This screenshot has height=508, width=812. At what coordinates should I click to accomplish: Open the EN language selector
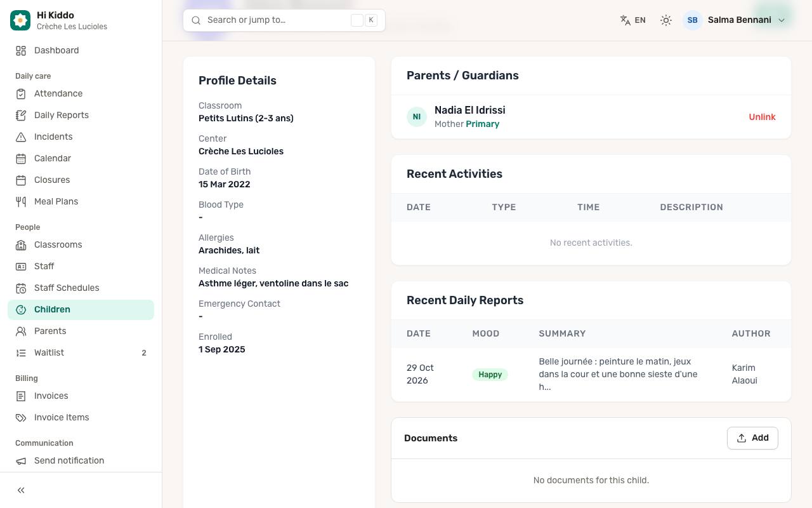click(x=632, y=20)
